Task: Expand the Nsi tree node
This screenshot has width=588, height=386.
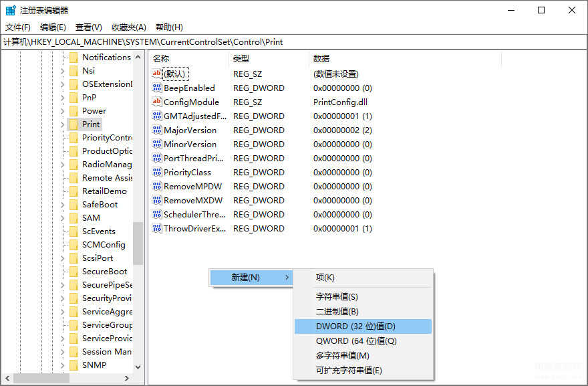Action: tap(63, 71)
